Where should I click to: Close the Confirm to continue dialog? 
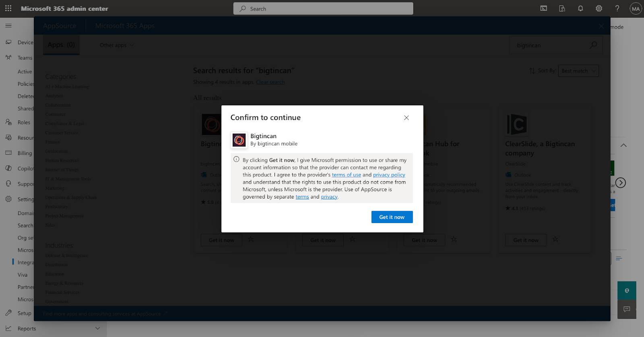tap(406, 118)
